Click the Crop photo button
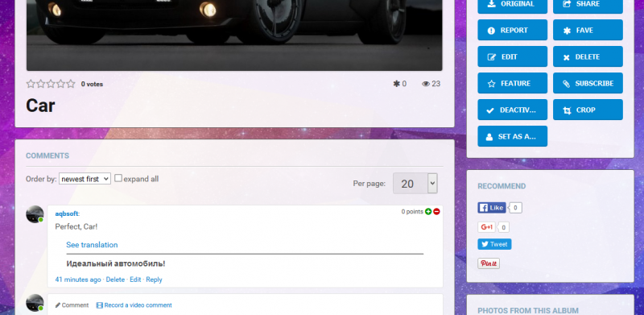Screen dimensions: 644x315 588,110
